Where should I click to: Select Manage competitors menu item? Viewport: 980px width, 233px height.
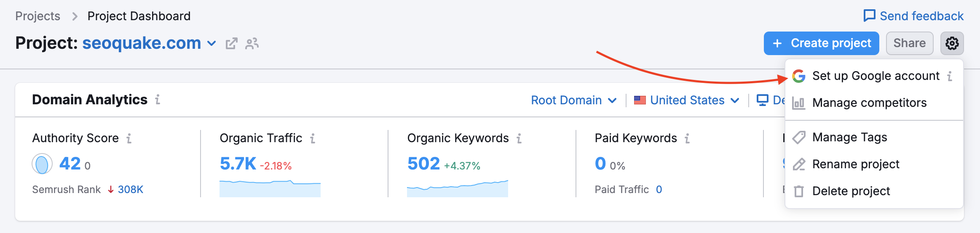tap(874, 103)
